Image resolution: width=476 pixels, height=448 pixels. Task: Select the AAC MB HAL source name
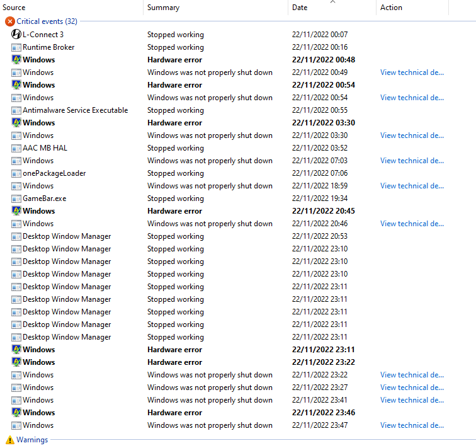coord(45,148)
